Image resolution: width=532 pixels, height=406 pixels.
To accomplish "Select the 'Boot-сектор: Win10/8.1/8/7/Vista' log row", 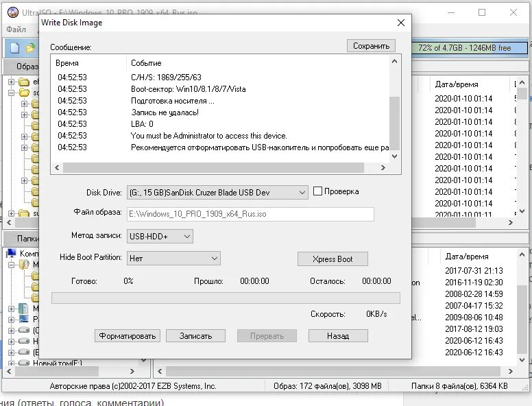I will pyautogui.click(x=221, y=89).
